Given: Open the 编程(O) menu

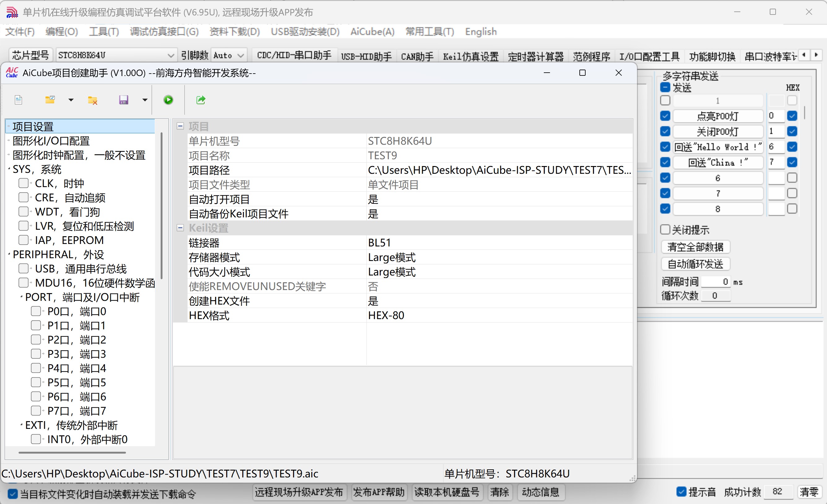Looking at the screenshot, I should click(62, 32).
